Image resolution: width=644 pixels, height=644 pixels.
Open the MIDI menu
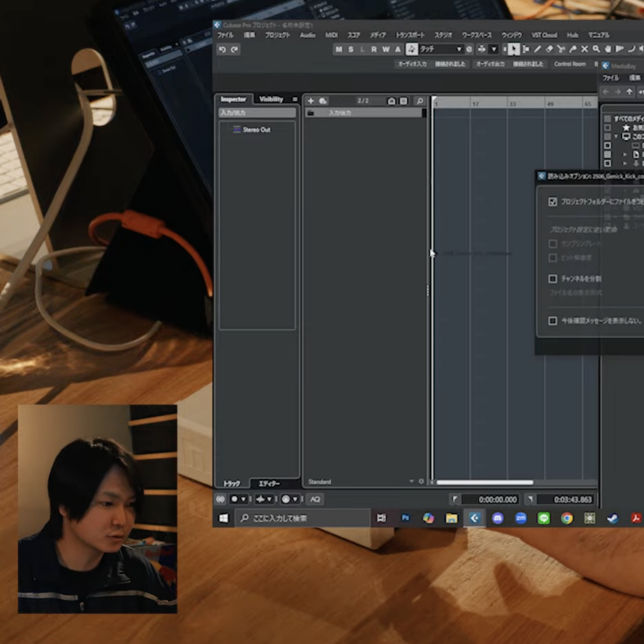point(331,35)
